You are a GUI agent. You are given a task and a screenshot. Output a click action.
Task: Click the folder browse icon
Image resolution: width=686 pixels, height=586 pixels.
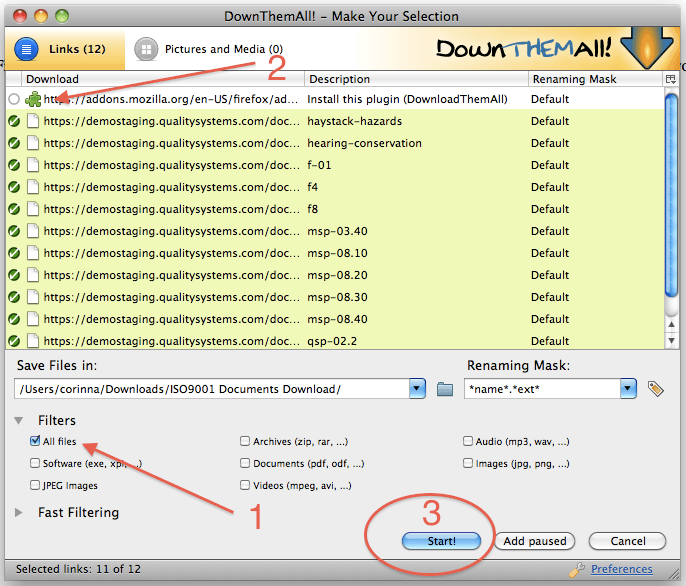445,389
